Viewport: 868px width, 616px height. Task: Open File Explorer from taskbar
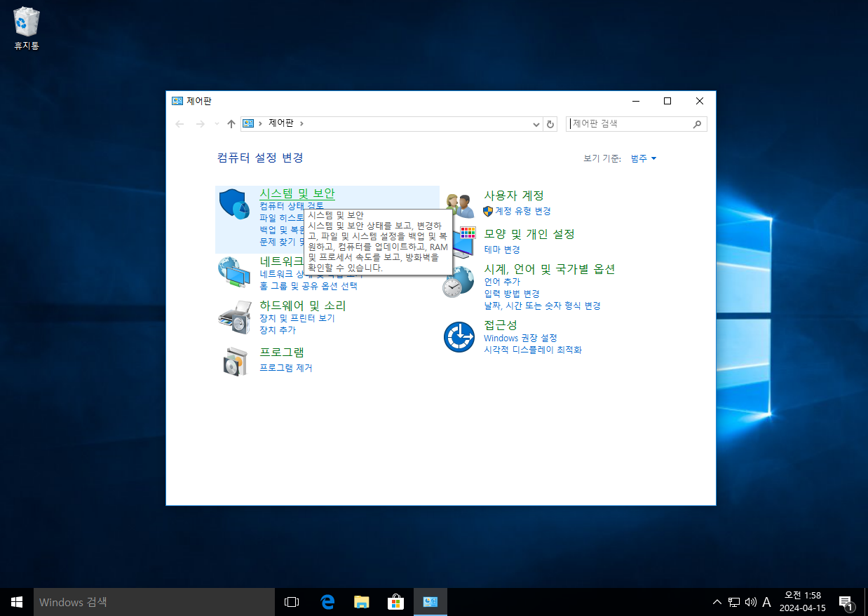point(361,602)
